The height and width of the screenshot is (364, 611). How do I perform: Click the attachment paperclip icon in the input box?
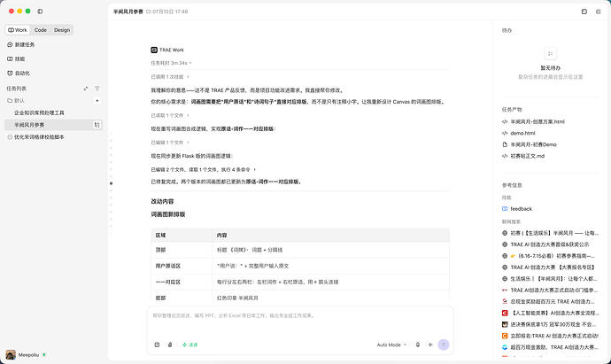click(x=170, y=345)
